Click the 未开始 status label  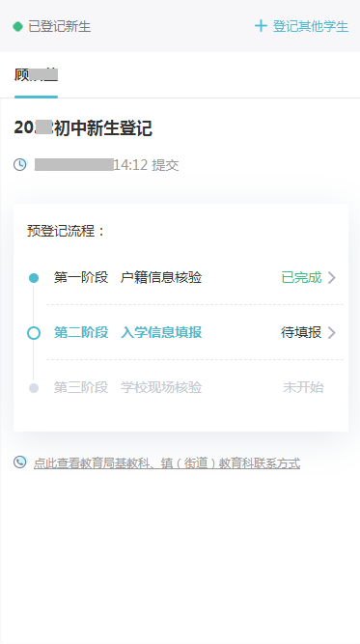[x=303, y=387]
